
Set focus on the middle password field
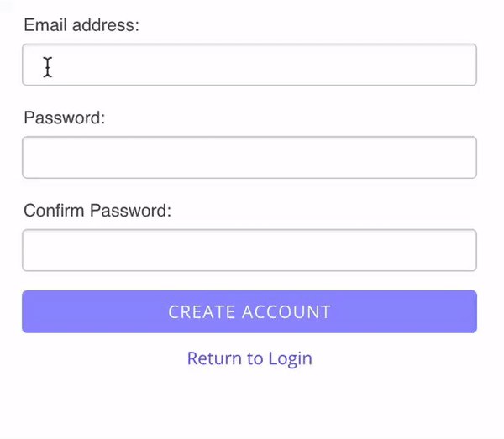tap(249, 157)
